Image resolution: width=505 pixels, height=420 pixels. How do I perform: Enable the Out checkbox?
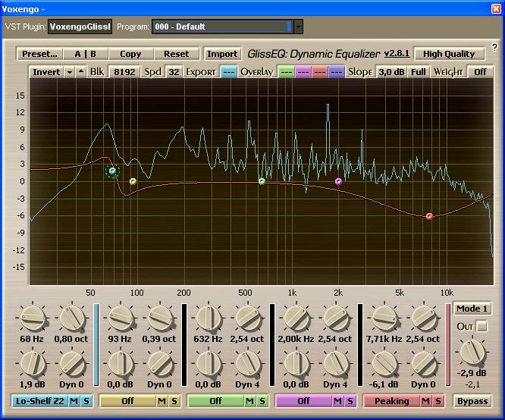coord(481,326)
